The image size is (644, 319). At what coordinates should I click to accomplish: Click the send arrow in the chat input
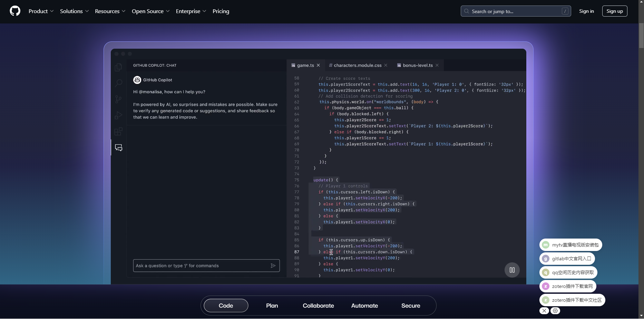click(x=273, y=265)
